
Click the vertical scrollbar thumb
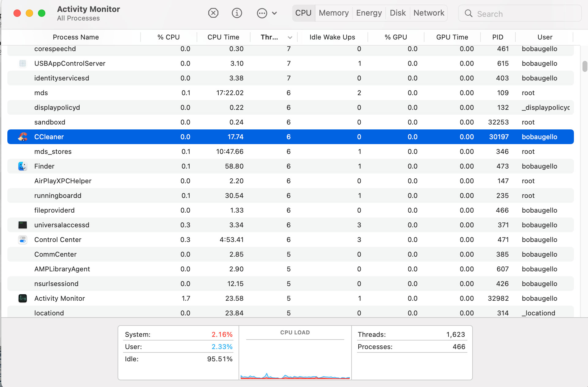click(x=585, y=66)
